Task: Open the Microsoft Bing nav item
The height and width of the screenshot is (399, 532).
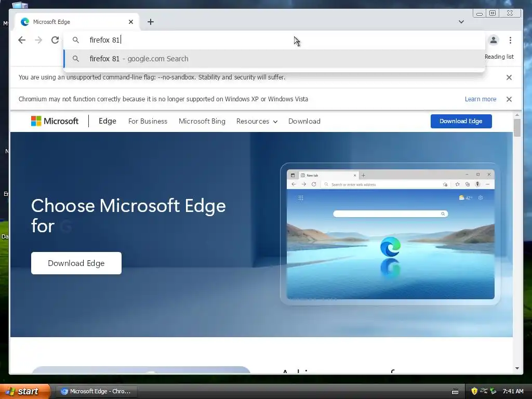Action: click(202, 121)
